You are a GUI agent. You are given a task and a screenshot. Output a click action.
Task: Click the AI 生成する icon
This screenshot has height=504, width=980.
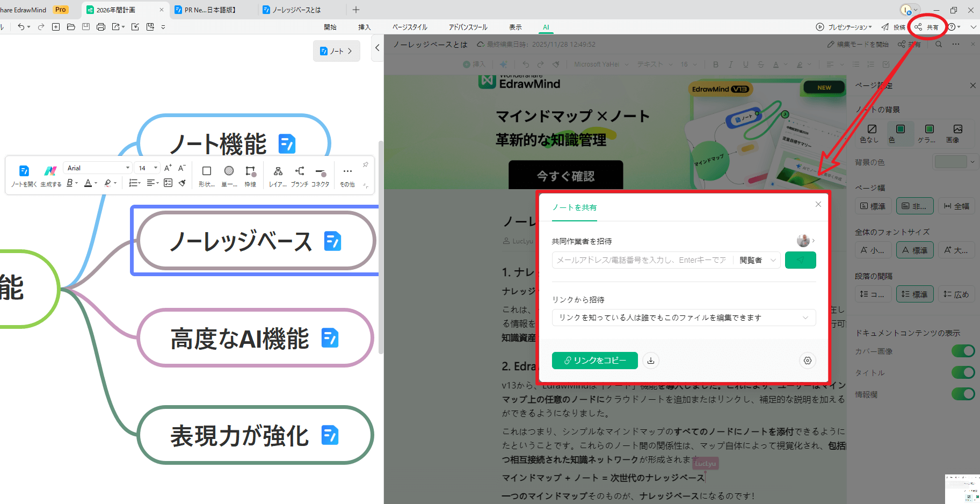[x=50, y=171]
